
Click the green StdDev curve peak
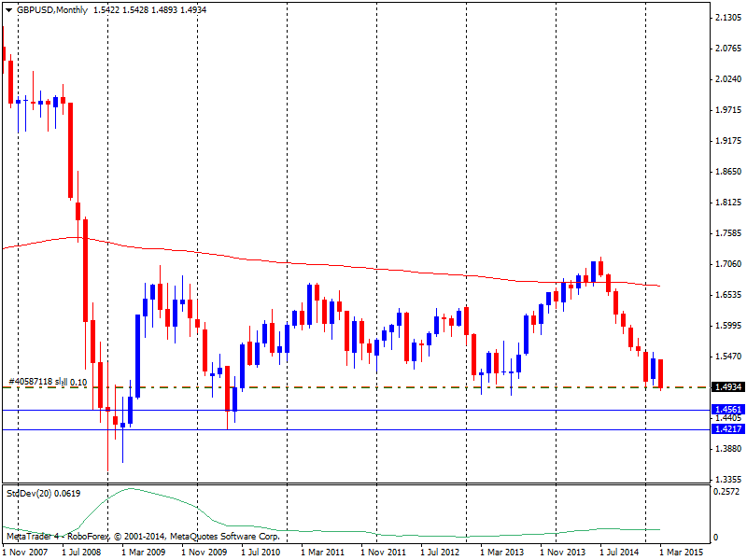pos(130,488)
